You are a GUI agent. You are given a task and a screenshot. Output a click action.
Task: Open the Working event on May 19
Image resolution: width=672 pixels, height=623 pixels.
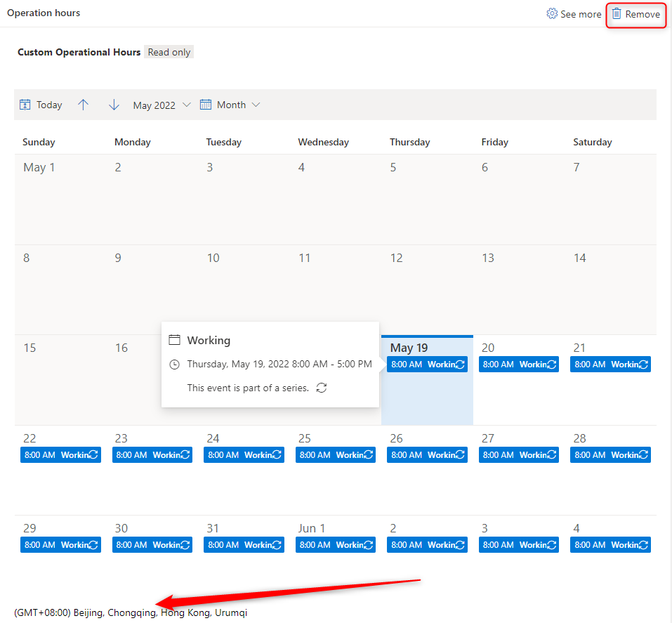pos(426,365)
